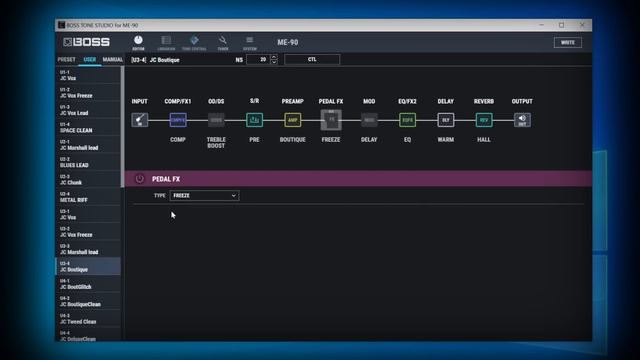
Task: Open the Editor view icon
Action: 138,43
